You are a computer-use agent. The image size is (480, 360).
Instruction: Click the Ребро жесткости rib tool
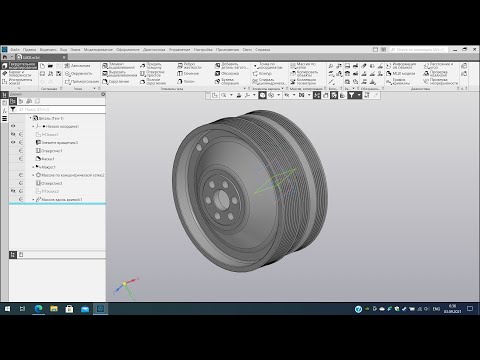click(x=189, y=66)
